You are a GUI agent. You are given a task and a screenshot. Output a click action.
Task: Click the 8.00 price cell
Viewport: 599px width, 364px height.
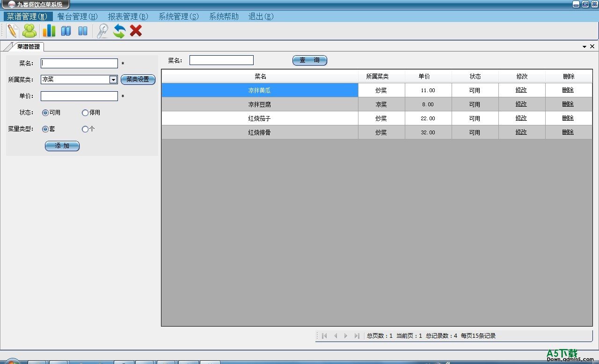tap(428, 104)
